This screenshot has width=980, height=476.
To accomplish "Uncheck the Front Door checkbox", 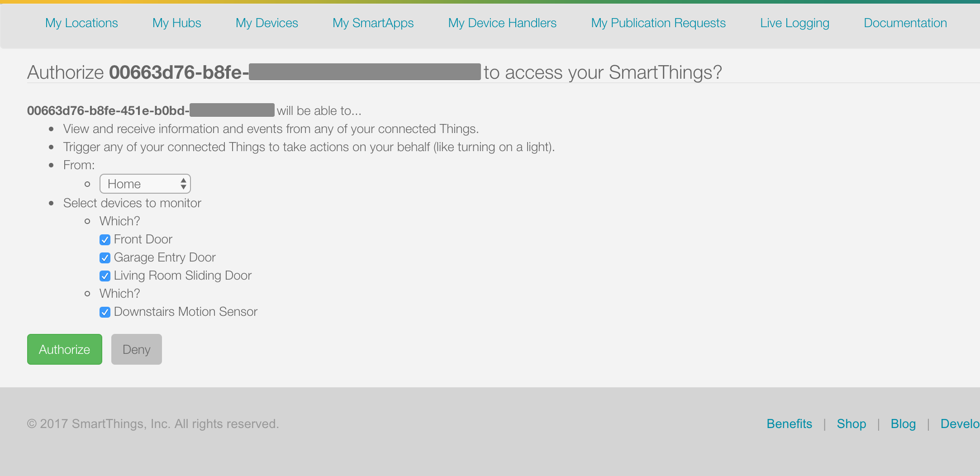I will pyautogui.click(x=105, y=240).
